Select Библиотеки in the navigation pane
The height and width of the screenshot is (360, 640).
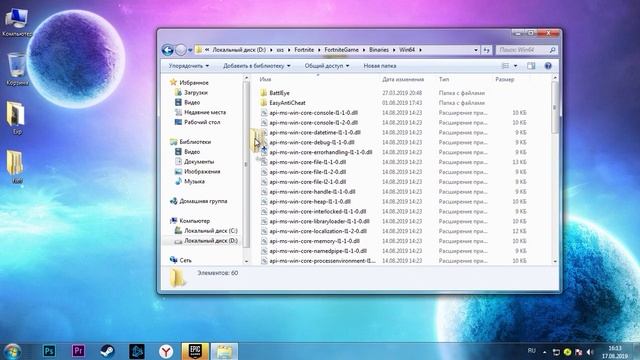[195, 142]
